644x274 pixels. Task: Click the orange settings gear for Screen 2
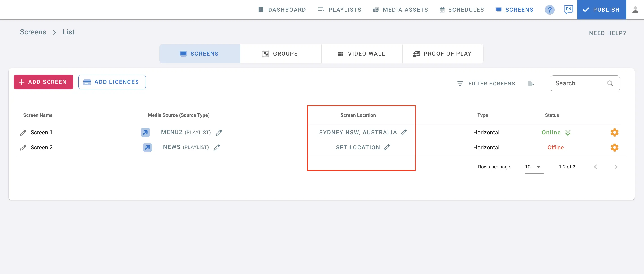(614, 147)
